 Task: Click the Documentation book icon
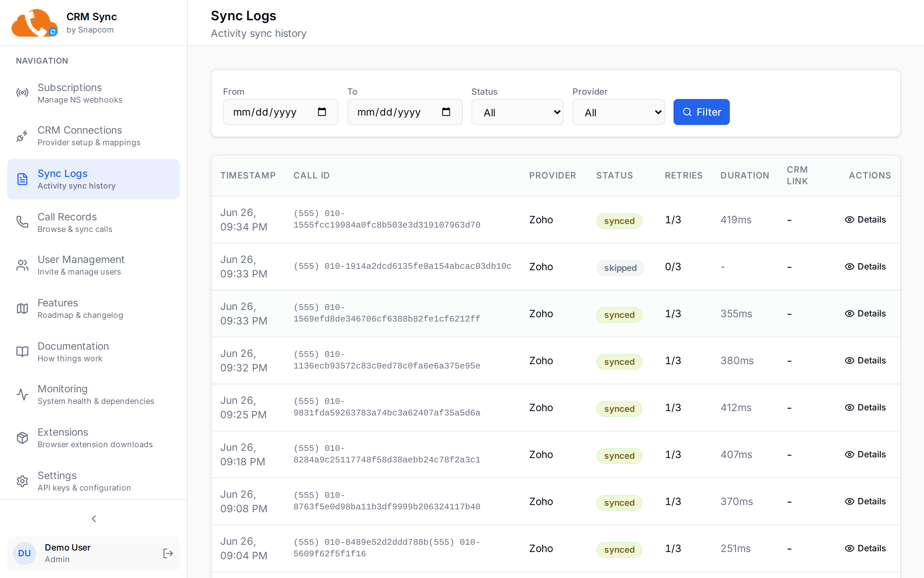point(22,352)
